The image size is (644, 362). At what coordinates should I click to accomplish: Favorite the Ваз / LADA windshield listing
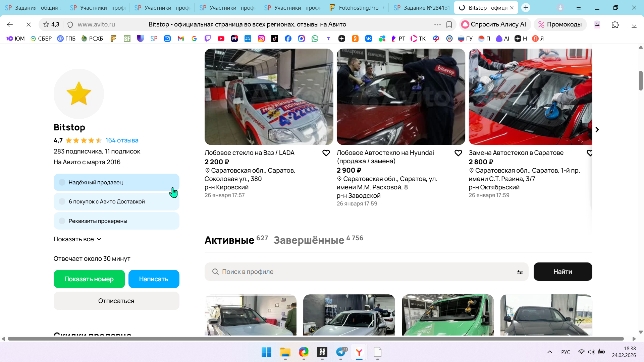pyautogui.click(x=326, y=153)
